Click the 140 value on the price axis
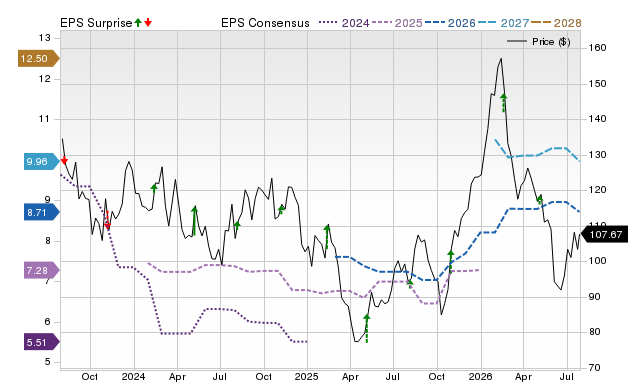This screenshot has width=640, height=382. pyautogui.click(x=597, y=119)
